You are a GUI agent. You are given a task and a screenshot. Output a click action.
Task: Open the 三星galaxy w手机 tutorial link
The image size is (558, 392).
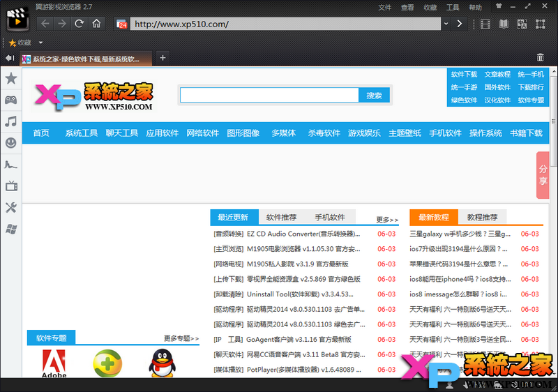(460, 234)
